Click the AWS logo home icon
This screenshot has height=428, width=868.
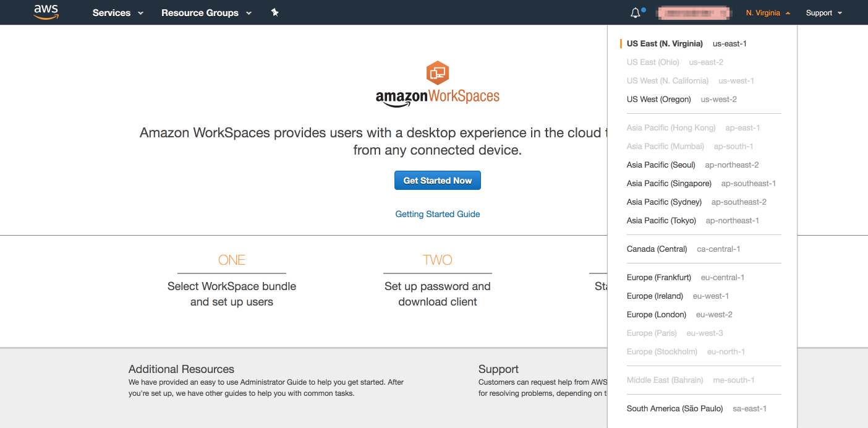tap(46, 12)
